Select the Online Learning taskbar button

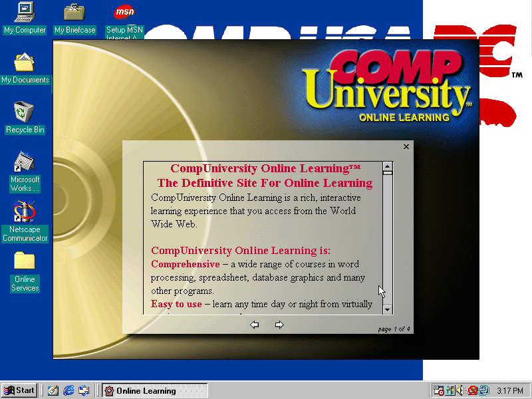click(154, 390)
